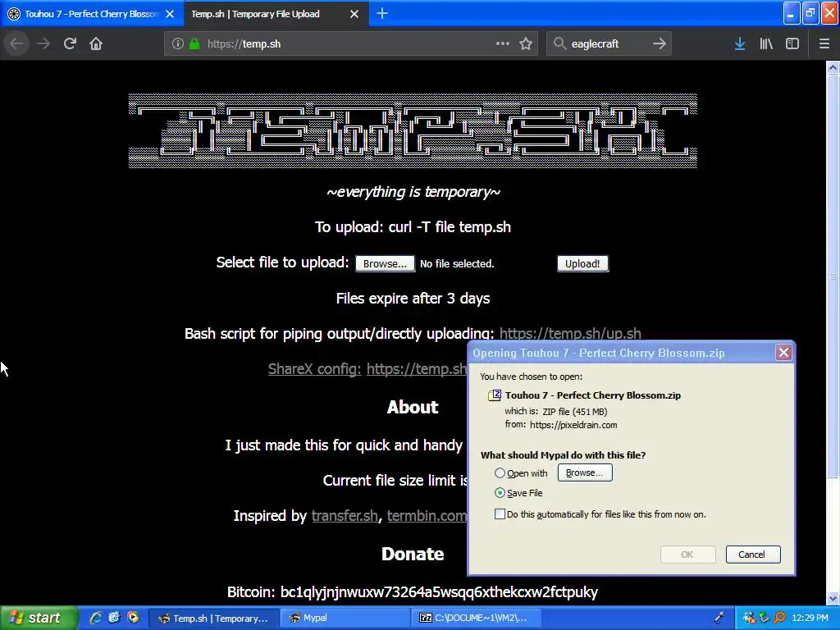Open the Library bookshelf icon
This screenshot has height=630, width=840.
766,44
